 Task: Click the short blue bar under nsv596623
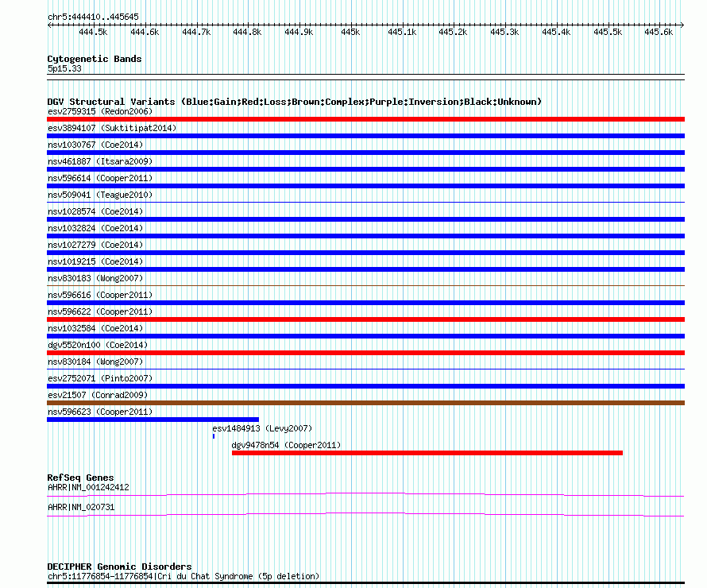pos(153,420)
